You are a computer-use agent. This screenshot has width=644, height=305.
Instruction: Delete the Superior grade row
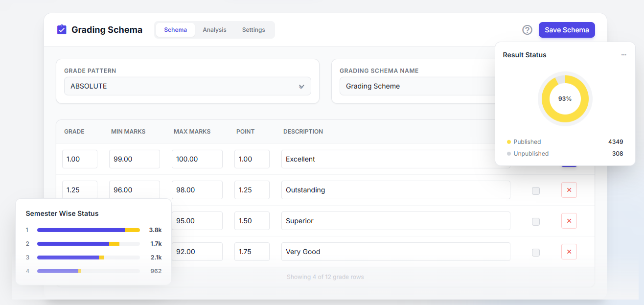tap(569, 221)
